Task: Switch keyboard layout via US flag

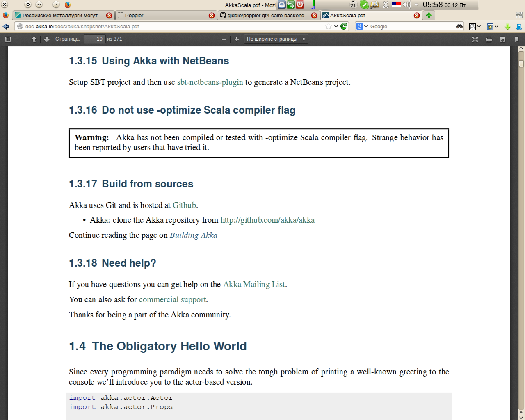Action: (x=396, y=5)
